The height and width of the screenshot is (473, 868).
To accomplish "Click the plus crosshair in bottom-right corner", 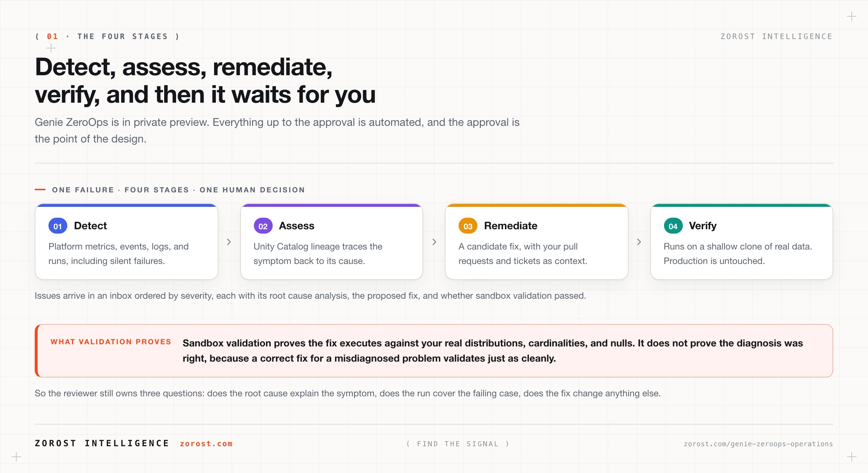I will (x=852, y=457).
